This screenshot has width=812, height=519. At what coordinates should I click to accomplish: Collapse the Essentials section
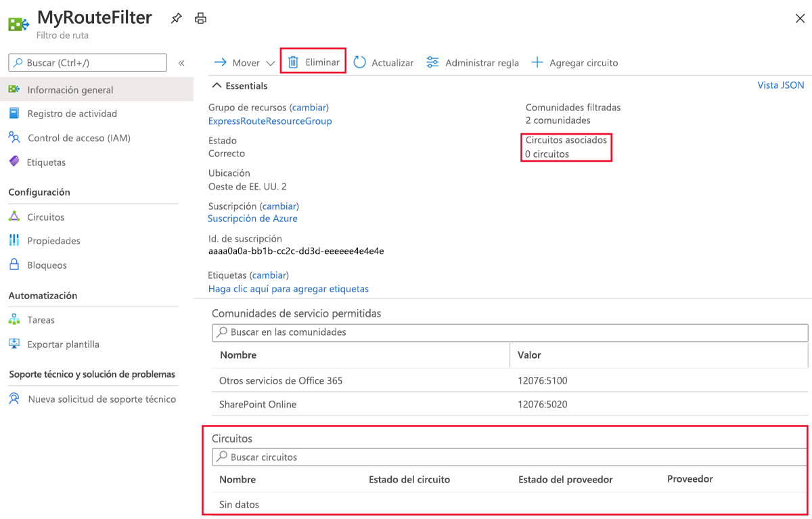point(217,86)
